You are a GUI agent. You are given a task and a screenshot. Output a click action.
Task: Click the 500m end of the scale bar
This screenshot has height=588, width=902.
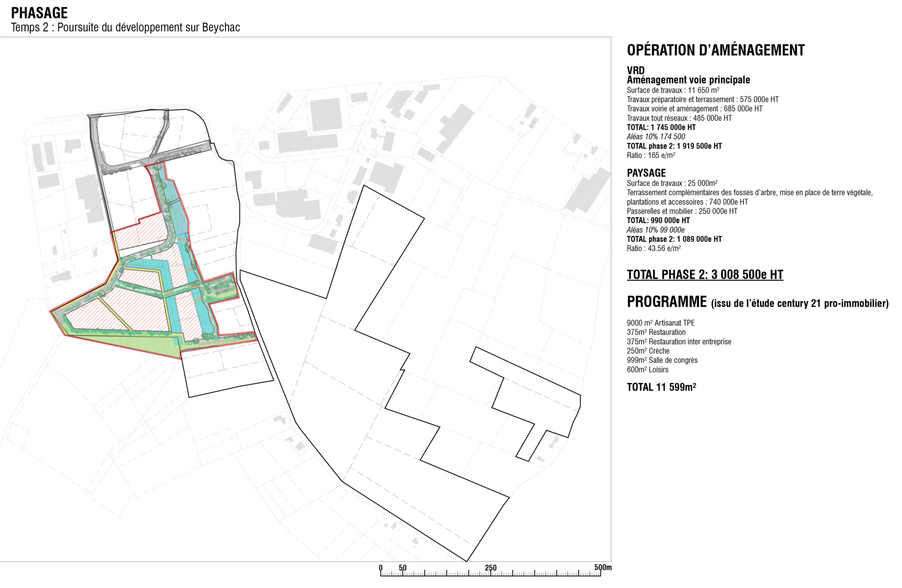(x=603, y=567)
